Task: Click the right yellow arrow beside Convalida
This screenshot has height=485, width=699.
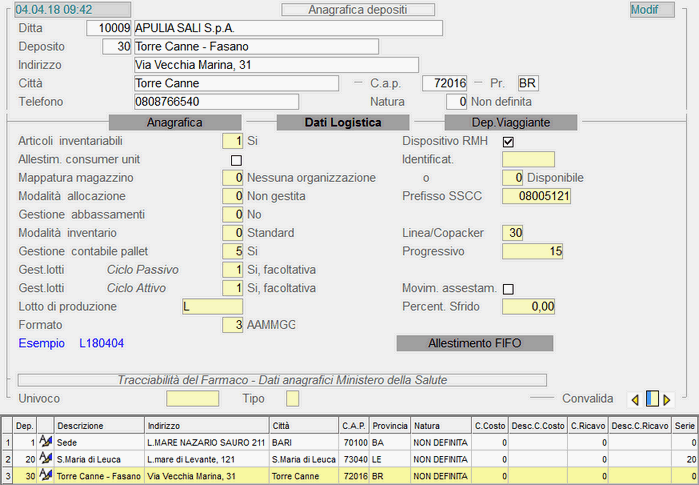Action: (x=667, y=400)
